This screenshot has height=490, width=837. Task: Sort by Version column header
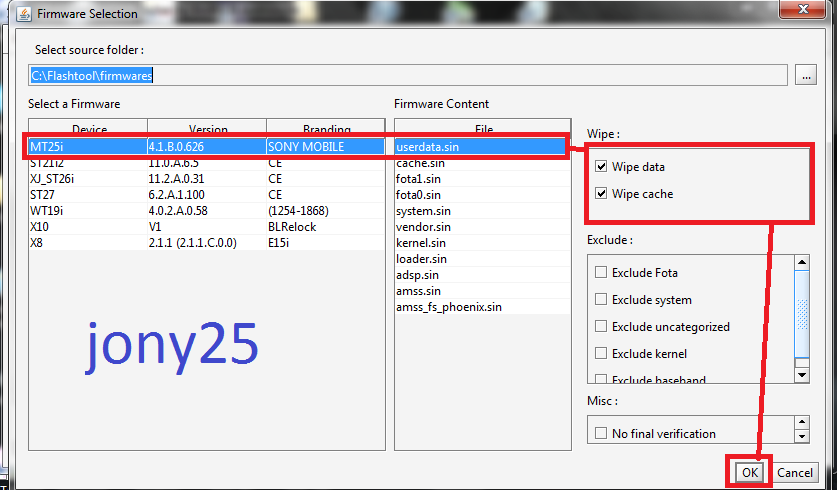(208, 130)
